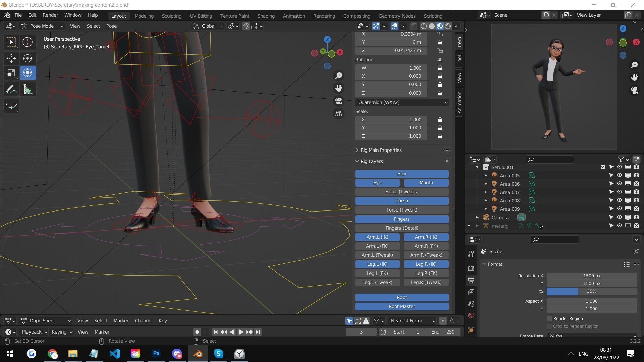Open the Dope Sheet editor mode dropdown
This screenshot has height=362, width=644.
[x=46, y=321]
